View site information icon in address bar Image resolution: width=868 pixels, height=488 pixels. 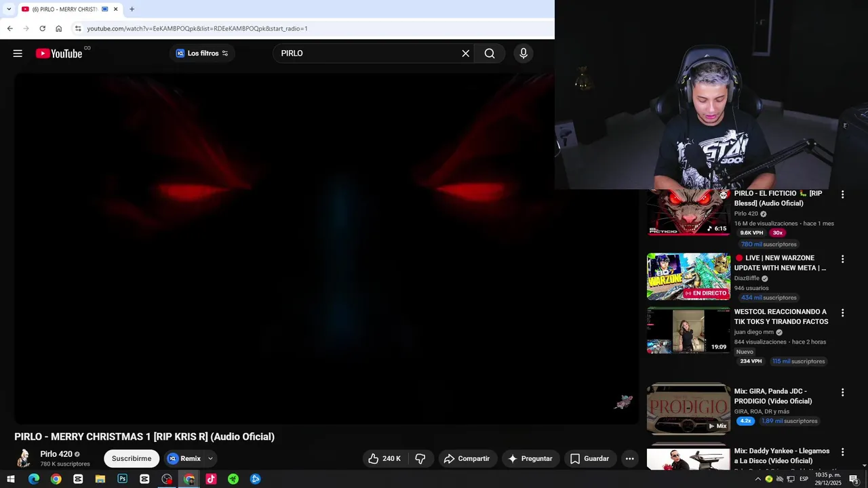pos(78,28)
